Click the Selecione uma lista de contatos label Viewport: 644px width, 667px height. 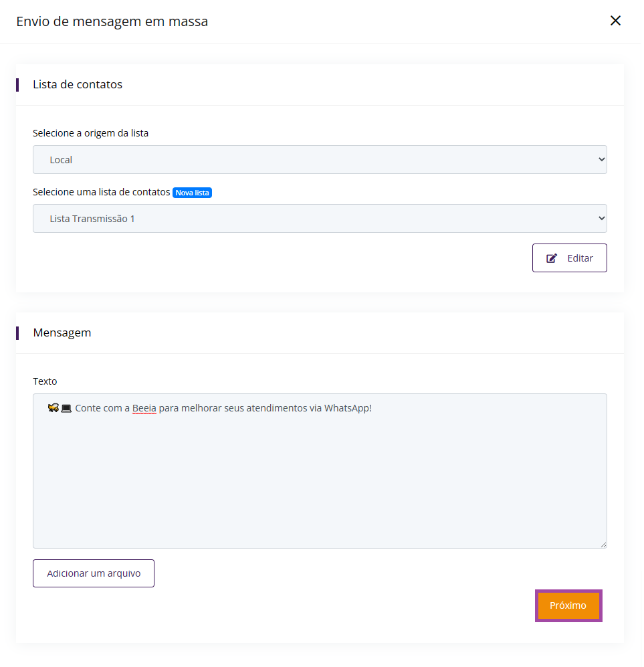(x=101, y=192)
